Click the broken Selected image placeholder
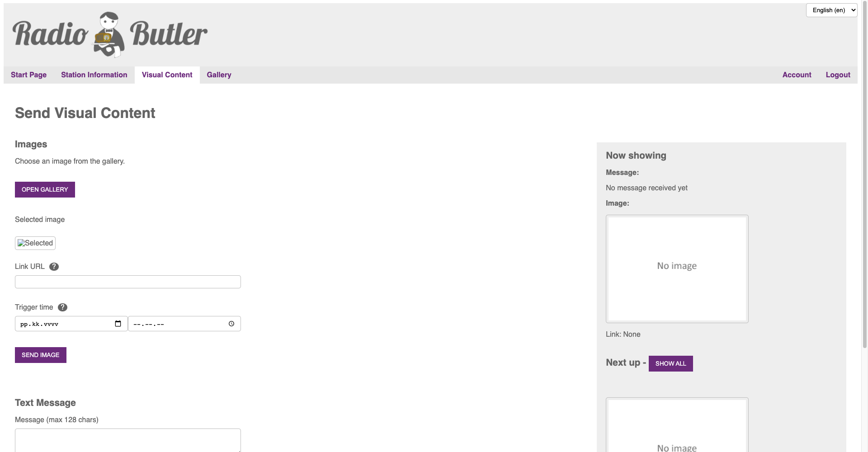The height and width of the screenshot is (452, 868). coord(35,243)
